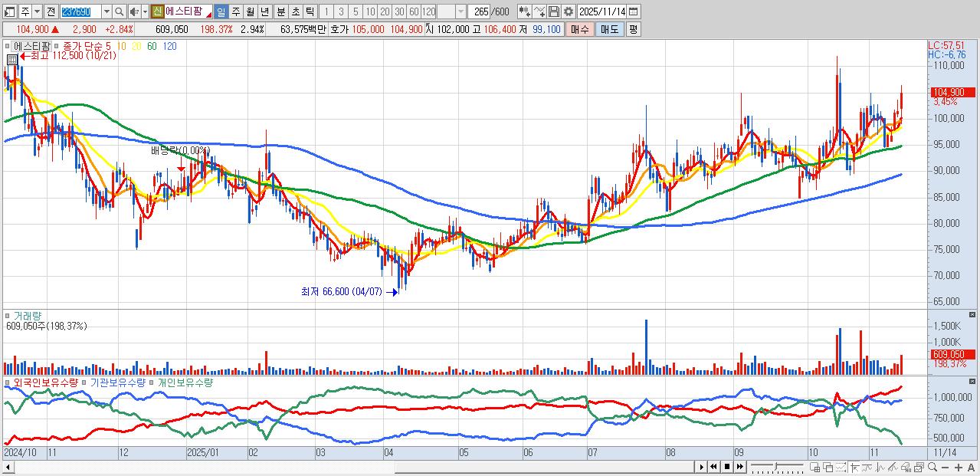Select the 1 interval button
The image size is (980, 476).
coord(326,11)
